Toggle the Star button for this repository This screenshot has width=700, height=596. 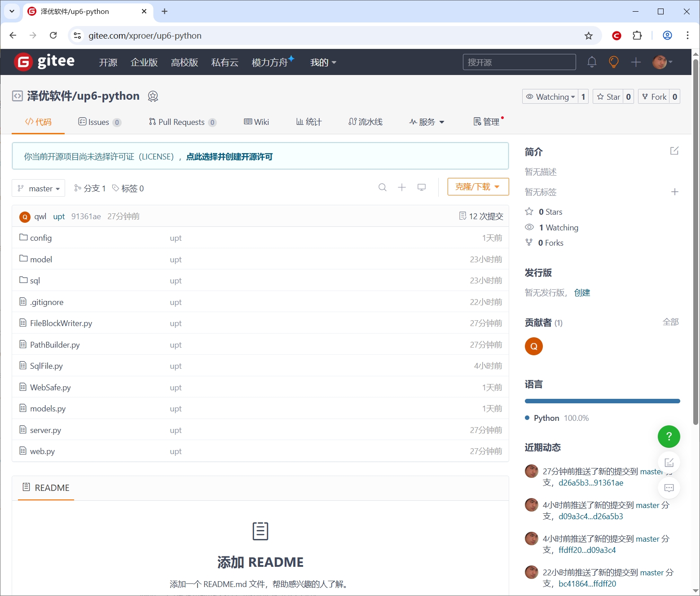608,97
